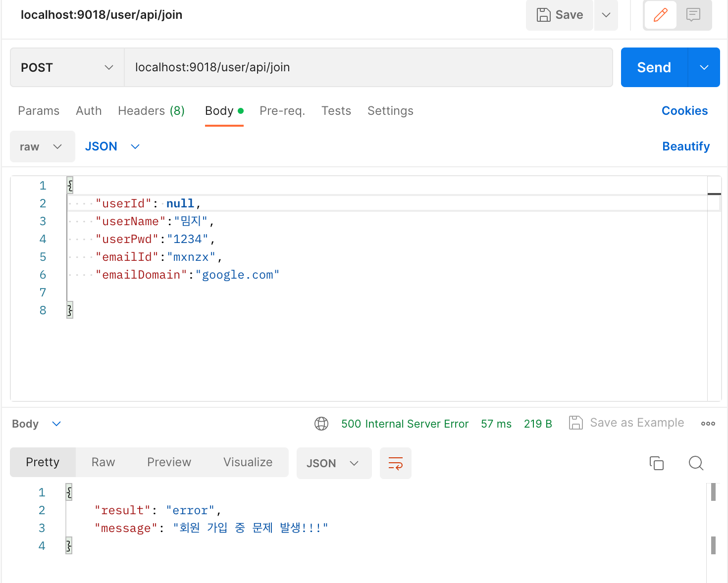This screenshot has height=583, width=728.
Task: Open the Save options dropdown arrow
Action: coord(606,15)
